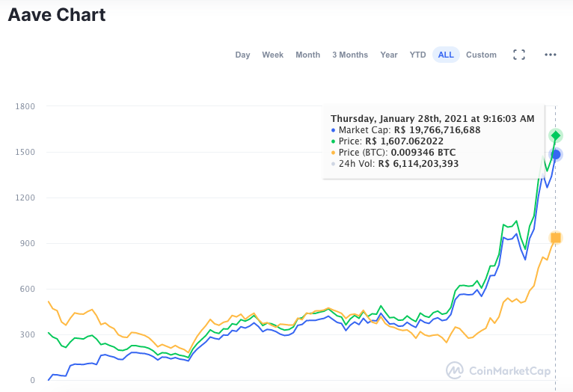Open the fullscreen chart view icon
Screen dimensions: 573x392
tap(519, 55)
